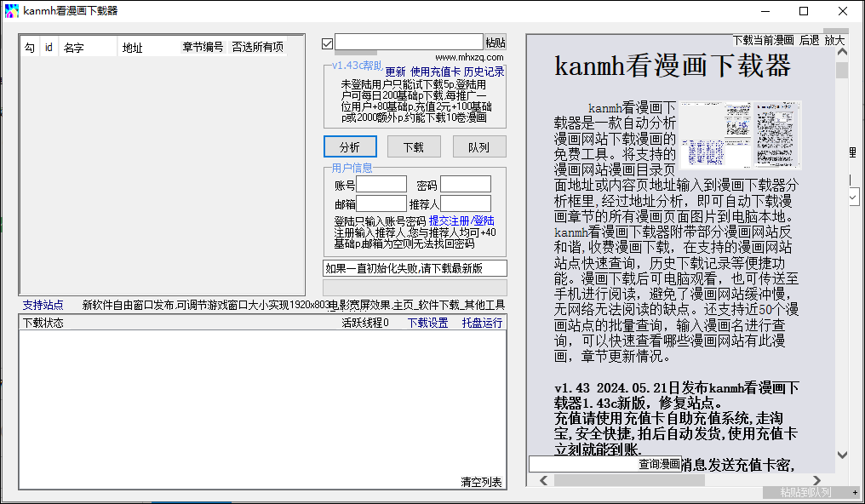Click the manga search input field
This screenshot has height=504, width=865.
(x=583, y=464)
